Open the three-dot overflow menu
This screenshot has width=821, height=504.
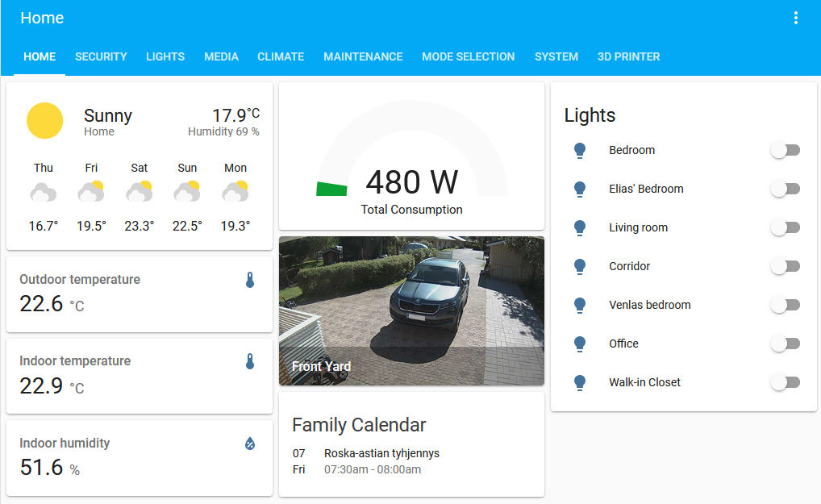[795, 18]
